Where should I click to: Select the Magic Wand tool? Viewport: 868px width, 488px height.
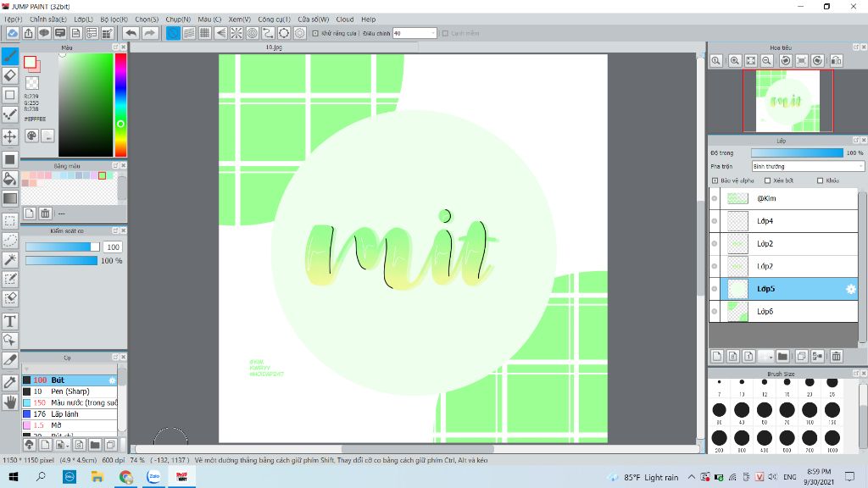[x=10, y=259]
